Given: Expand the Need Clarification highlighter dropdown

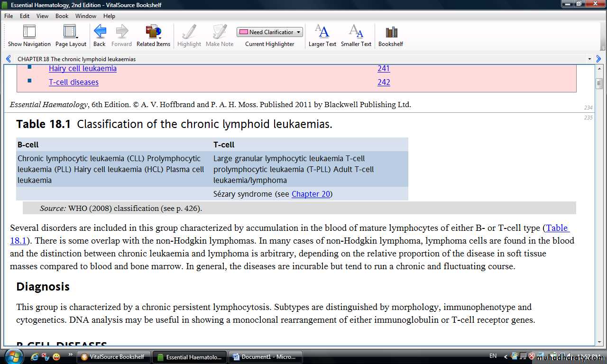Looking at the screenshot, I should (x=298, y=32).
